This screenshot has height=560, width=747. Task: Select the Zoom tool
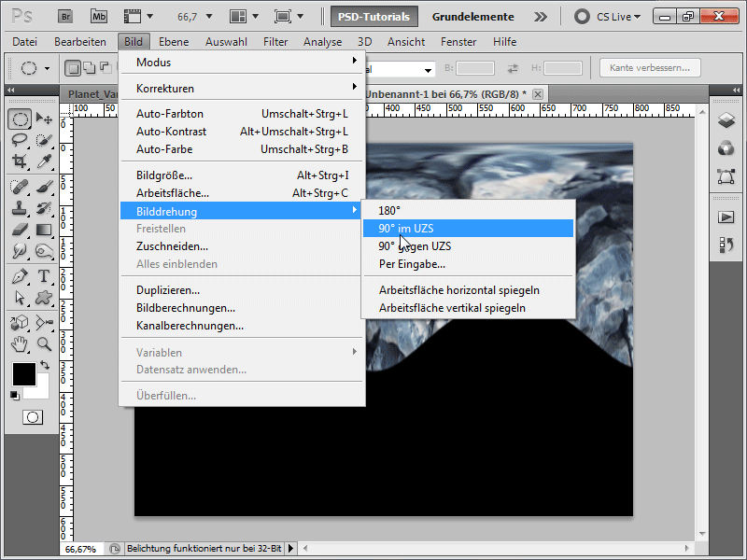tap(44, 343)
